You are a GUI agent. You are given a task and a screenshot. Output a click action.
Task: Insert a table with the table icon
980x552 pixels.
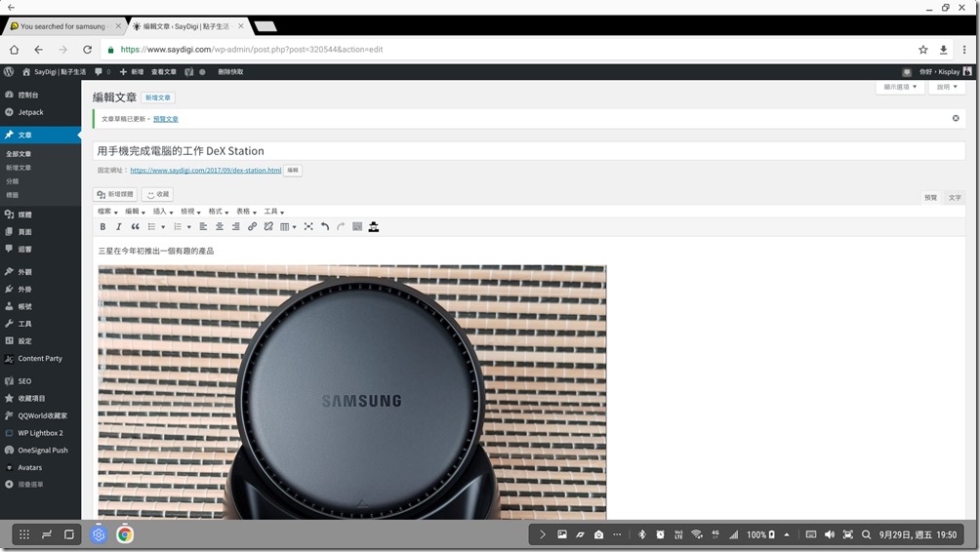(x=284, y=226)
